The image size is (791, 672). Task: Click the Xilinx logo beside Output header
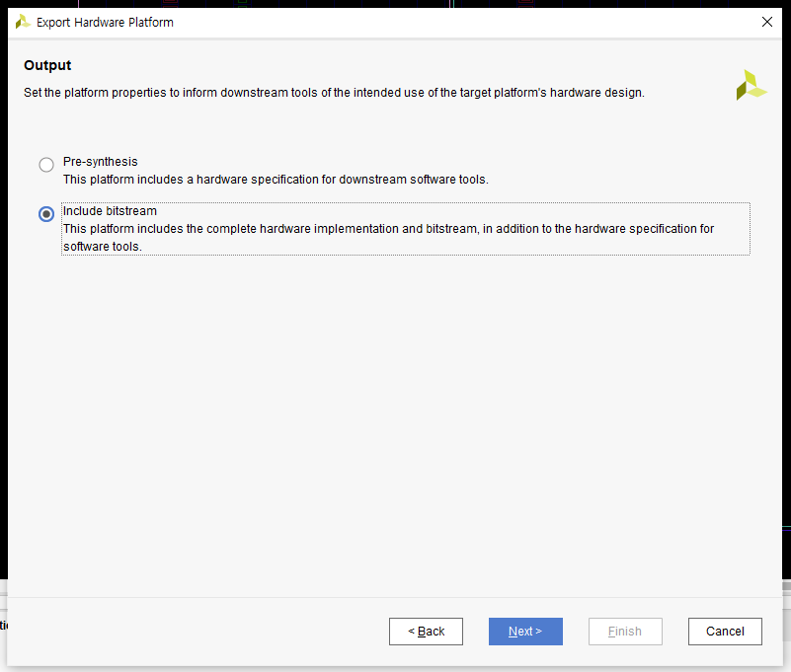tap(751, 85)
